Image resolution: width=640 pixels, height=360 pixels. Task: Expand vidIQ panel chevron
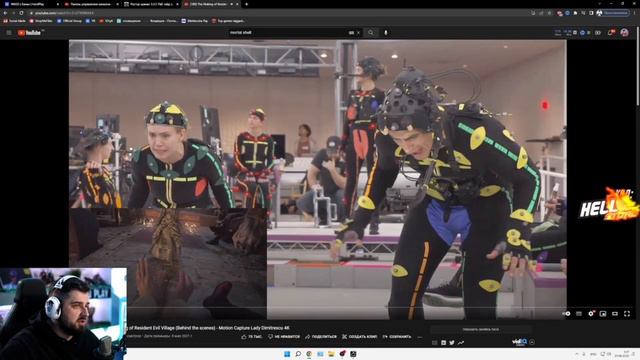(x=532, y=342)
